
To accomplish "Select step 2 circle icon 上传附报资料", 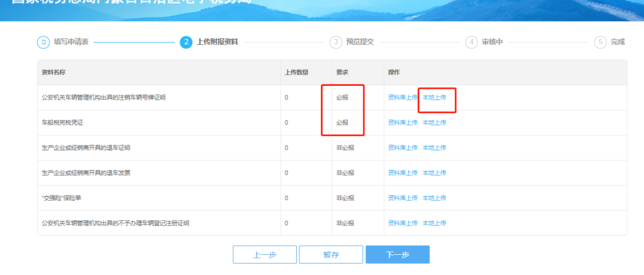I will tap(186, 42).
